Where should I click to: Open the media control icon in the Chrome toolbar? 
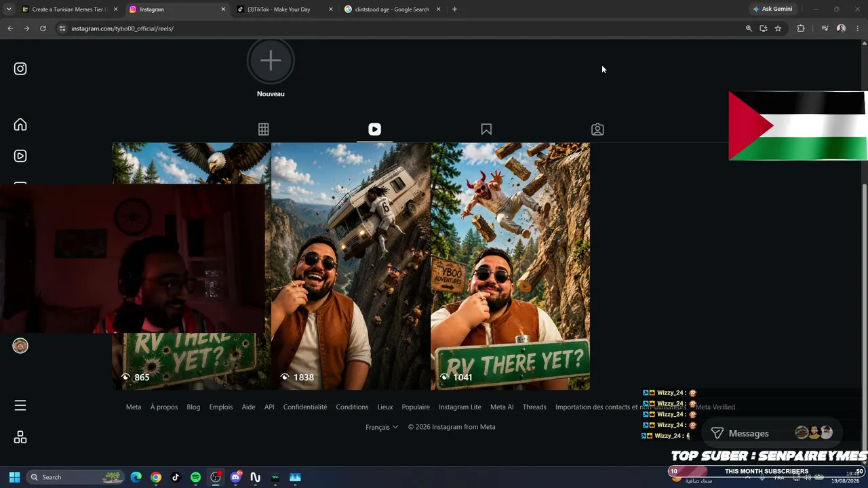825,28
